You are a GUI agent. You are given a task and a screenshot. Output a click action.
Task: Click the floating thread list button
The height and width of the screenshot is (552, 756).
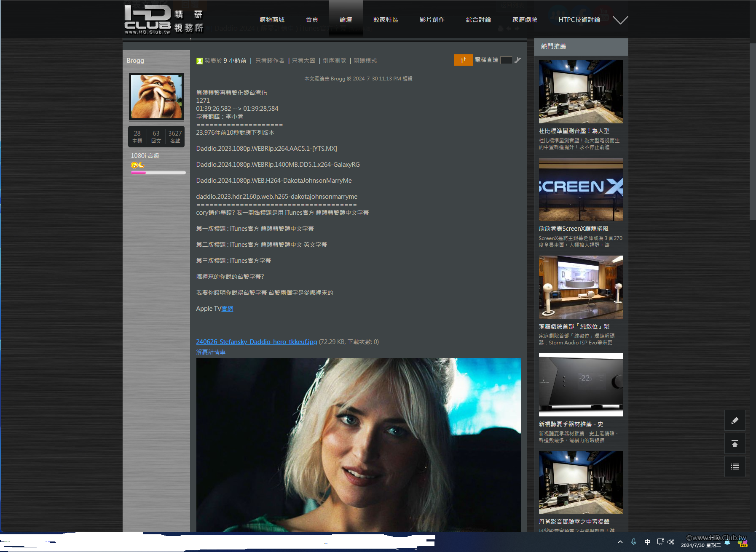(735, 467)
